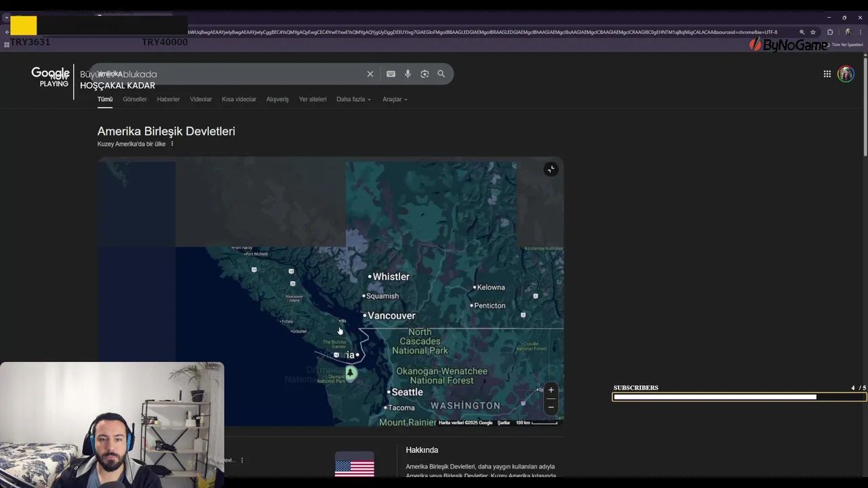The image size is (868, 488).
Task: Click the Amerika Birleşik Devletleri heading
Action: [x=166, y=131]
